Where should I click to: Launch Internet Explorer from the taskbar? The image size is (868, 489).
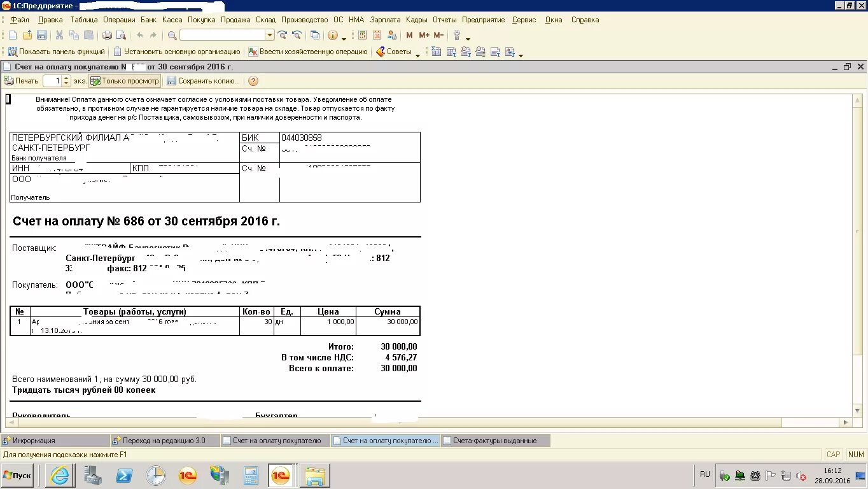(x=60, y=476)
